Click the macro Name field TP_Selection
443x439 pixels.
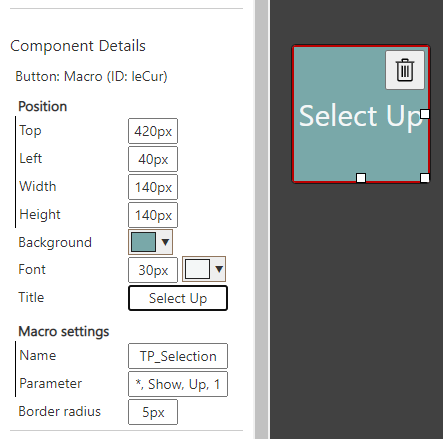(x=178, y=356)
